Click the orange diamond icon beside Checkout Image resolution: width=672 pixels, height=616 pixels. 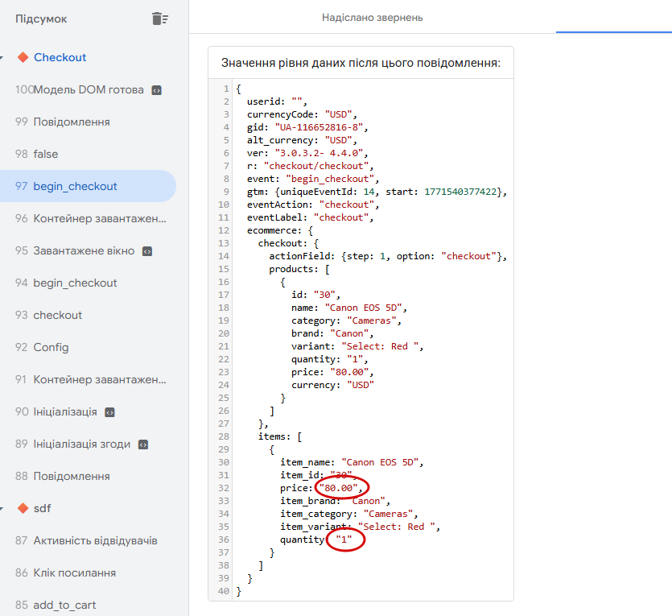click(23, 57)
